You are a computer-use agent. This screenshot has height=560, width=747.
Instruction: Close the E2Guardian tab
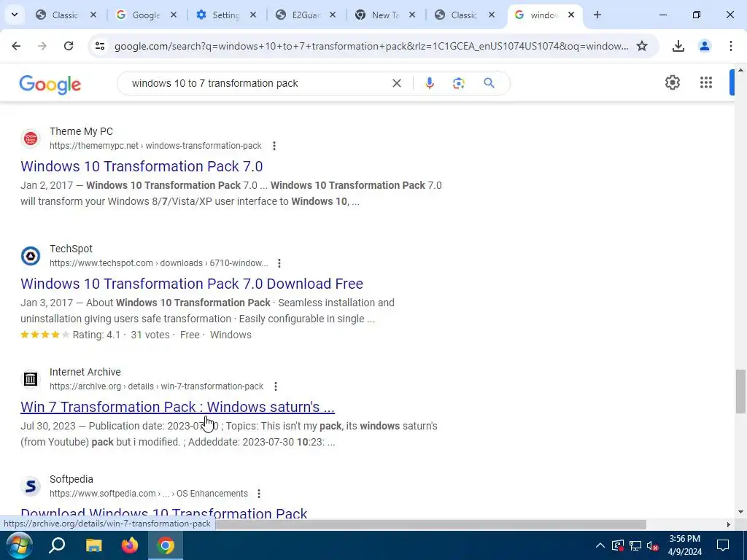(x=333, y=15)
